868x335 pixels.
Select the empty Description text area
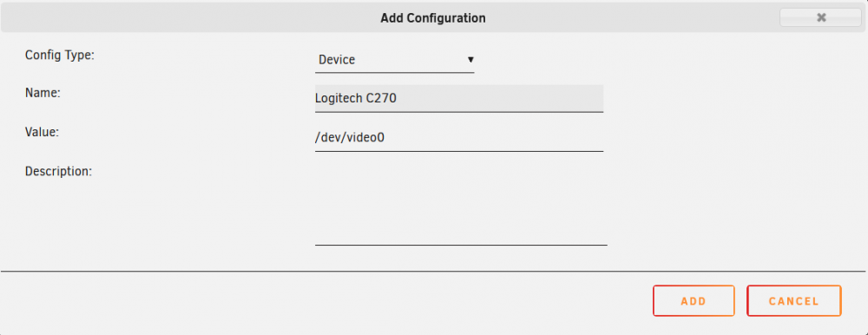pyautogui.click(x=461, y=203)
